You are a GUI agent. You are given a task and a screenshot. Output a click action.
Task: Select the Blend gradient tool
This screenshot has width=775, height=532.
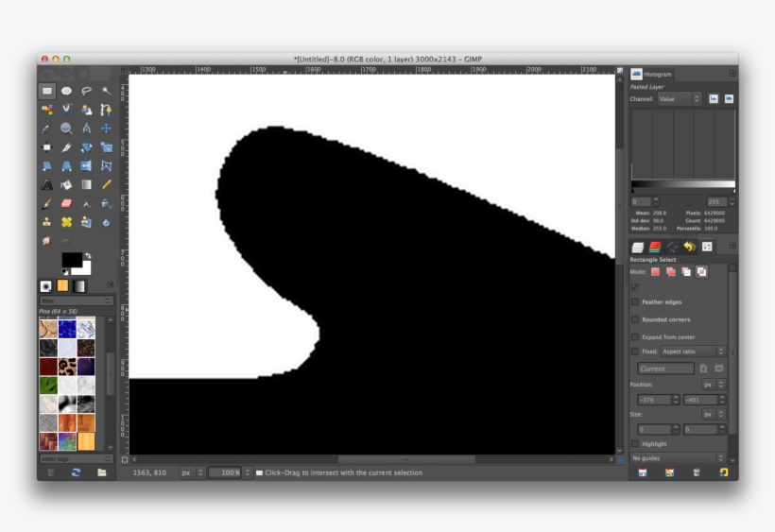click(86, 185)
